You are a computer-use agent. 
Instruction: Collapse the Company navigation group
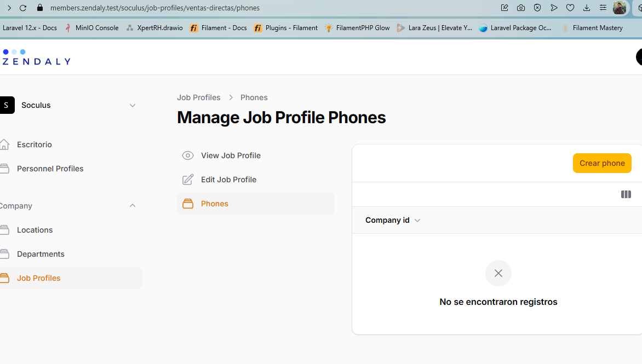pyautogui.click(x=132, y=206)
